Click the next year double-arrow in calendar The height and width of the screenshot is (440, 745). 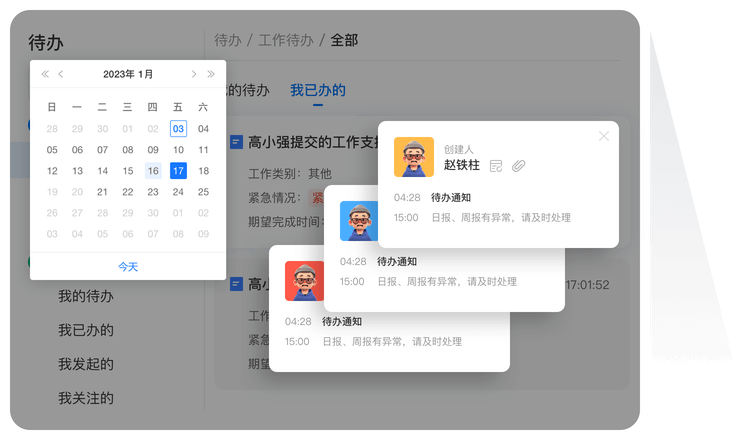point(210,74)
